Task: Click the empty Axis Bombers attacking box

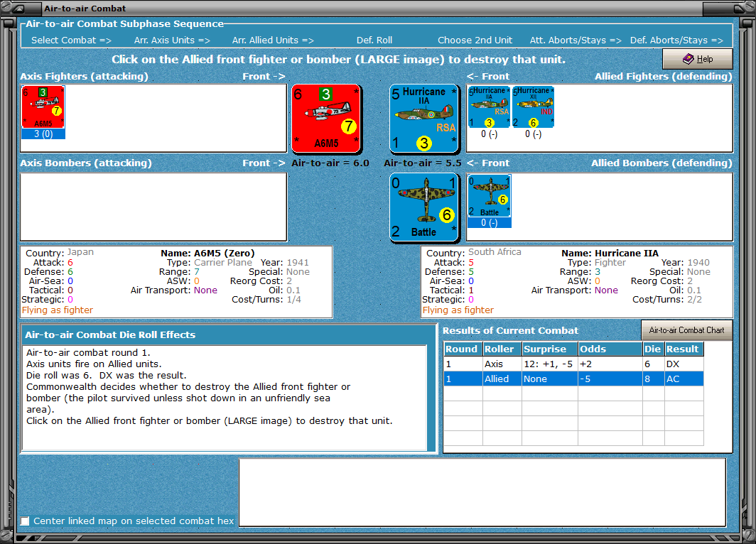Action: click(x=153, y=207)
